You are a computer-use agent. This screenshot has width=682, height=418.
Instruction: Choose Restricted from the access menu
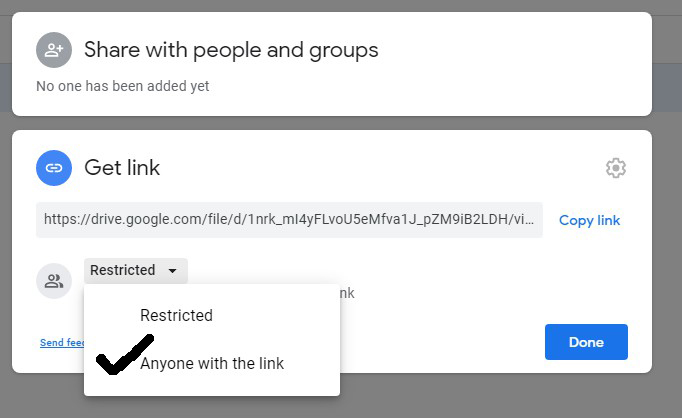coord(176,315)
